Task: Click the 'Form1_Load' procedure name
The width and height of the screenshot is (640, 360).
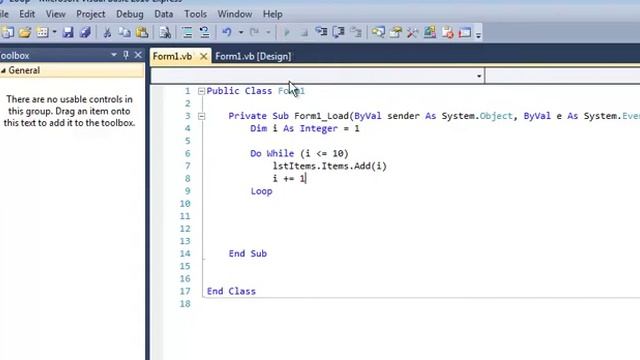Action: [x=321, y=116]
